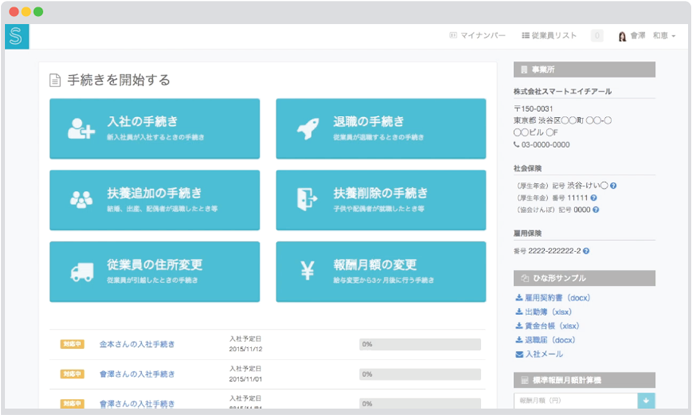Download 出勤簿 (xlsx) template
Image resolution: width=692 pixels, height=416 pixels.
(543, 312)
